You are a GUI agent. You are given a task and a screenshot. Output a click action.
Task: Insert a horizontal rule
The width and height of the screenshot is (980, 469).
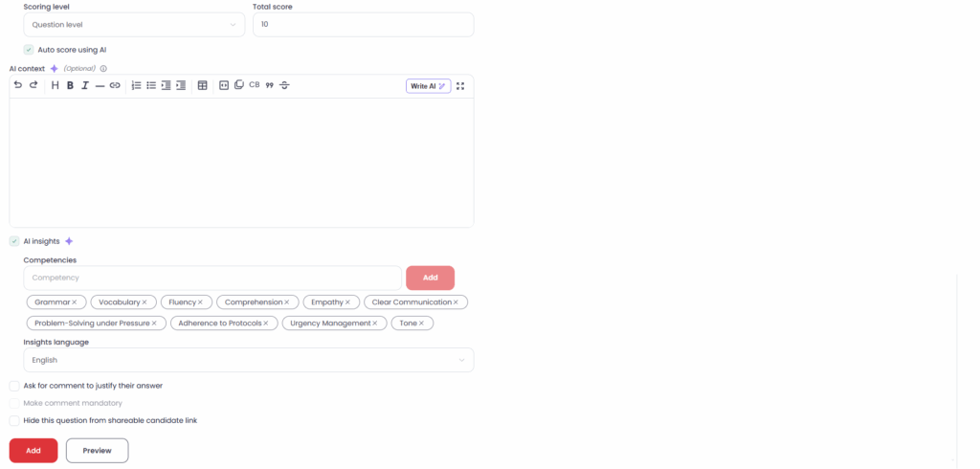coord(100,86)
